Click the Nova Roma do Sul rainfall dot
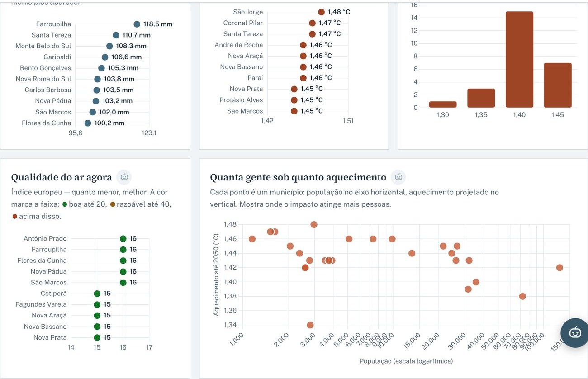Screen dimensions: 588x379 97,79
